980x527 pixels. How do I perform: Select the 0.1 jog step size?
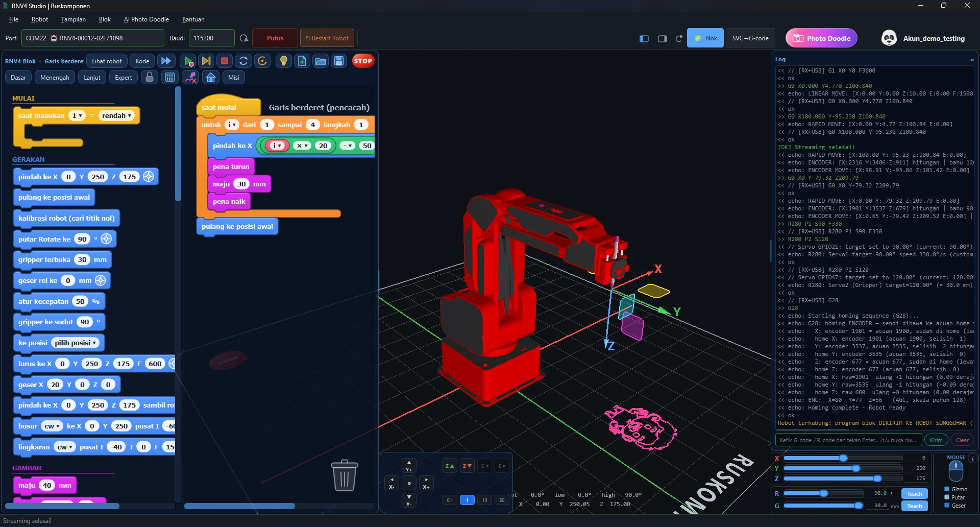click(x=450, y=500)
